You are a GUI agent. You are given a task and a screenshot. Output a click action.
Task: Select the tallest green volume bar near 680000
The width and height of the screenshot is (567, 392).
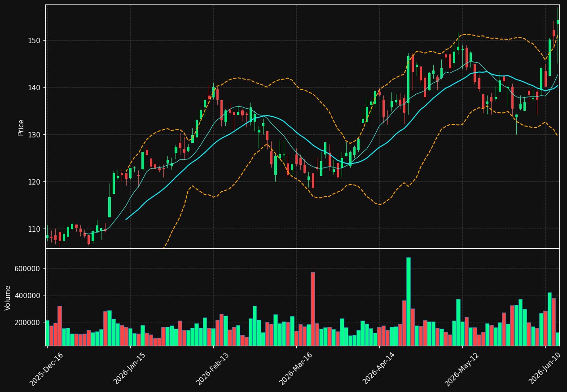click(408, 301)
